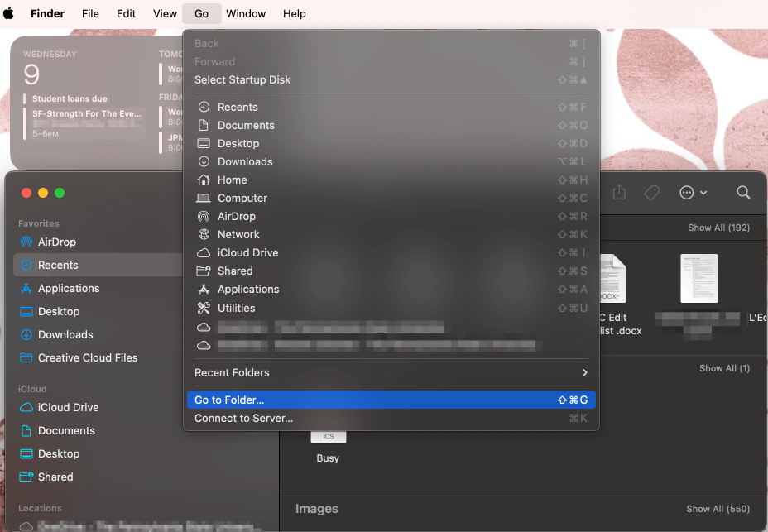768x532 pixels.
Task: Open the action ellipsis dropdown in toolbar
Action: click(693, 193)
